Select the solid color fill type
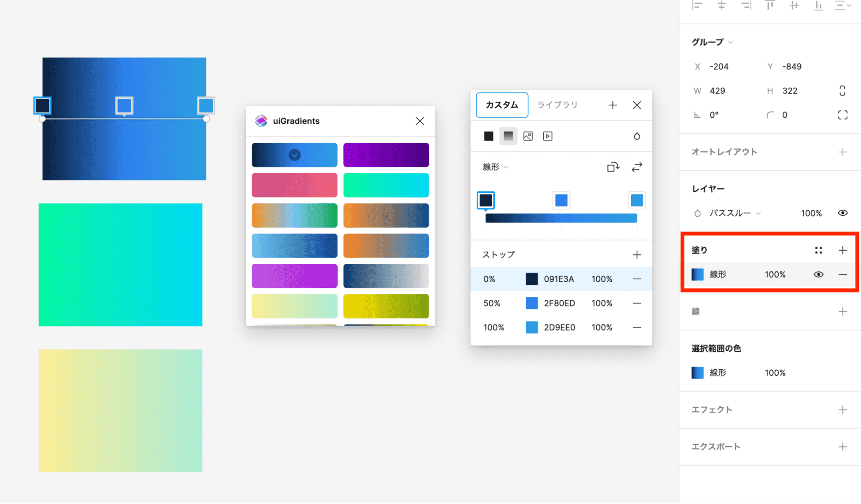The image size is (861, 504). click(x=489, y=136)
